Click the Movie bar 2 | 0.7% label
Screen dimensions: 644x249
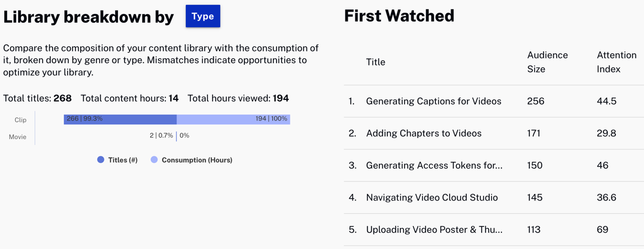tap(161, 136)
